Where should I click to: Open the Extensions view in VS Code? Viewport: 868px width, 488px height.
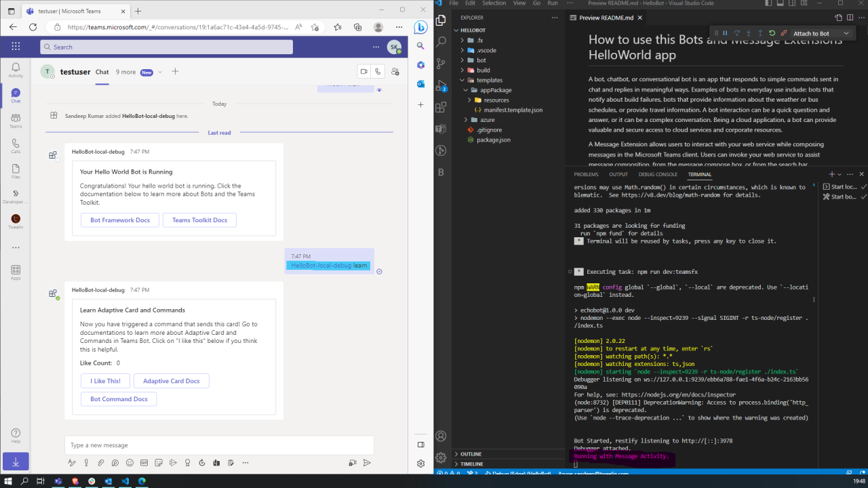tap(441, 106)
